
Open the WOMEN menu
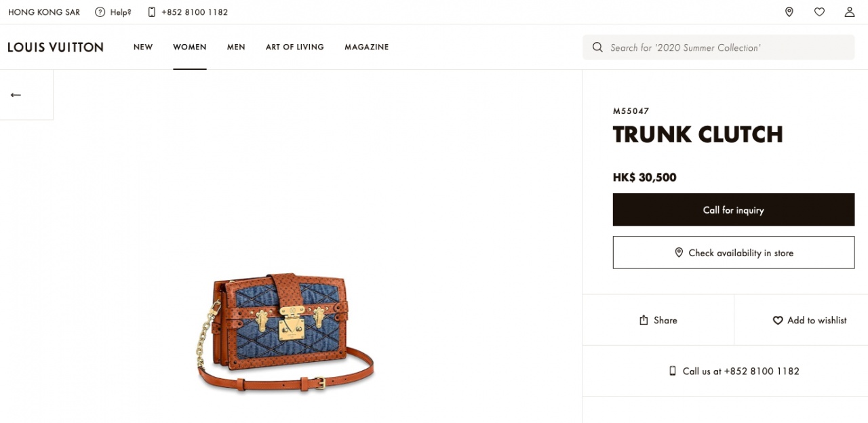(x=190, y=47)
